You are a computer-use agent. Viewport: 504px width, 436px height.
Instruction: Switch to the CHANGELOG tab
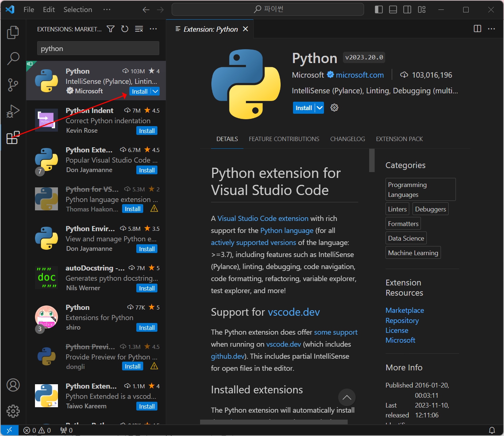348,139
